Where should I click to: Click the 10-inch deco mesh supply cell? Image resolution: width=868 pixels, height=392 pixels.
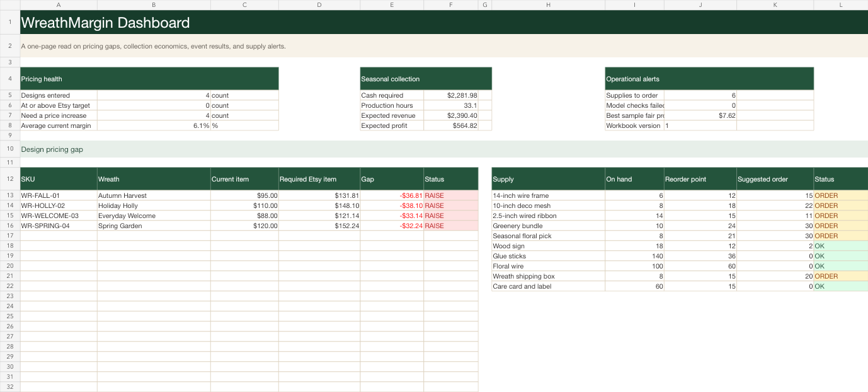tap(548, 205)
